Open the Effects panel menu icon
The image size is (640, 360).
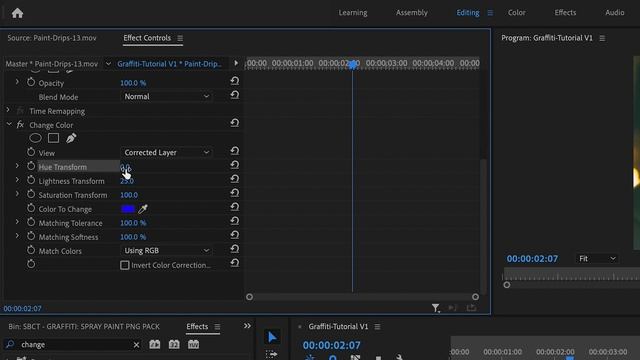217,327
